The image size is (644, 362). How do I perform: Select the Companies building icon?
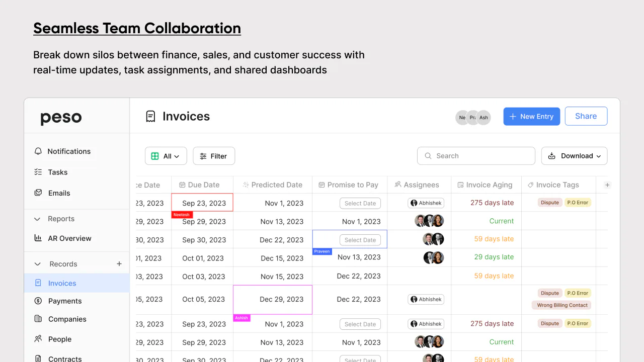pyautogui.click(x=38, y=319)
